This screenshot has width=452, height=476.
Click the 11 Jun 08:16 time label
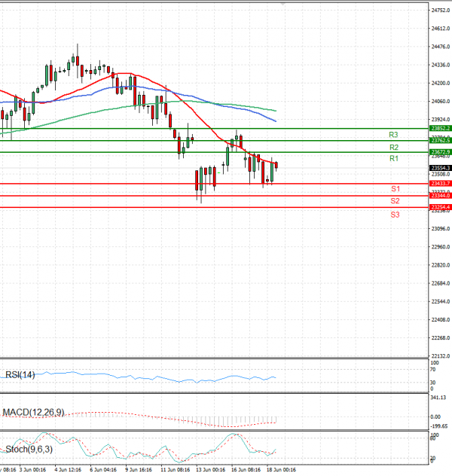(176, 470)
